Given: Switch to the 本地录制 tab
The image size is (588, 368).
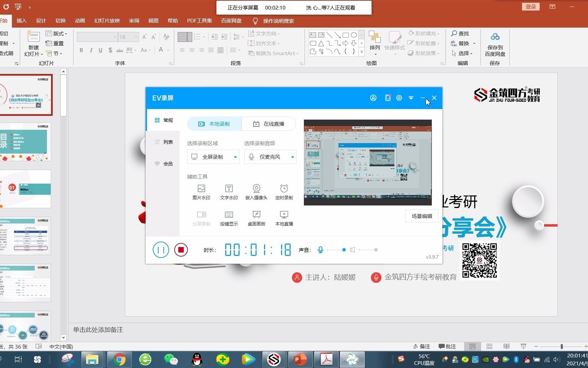Looking at the screenshot, I should 214,124.
